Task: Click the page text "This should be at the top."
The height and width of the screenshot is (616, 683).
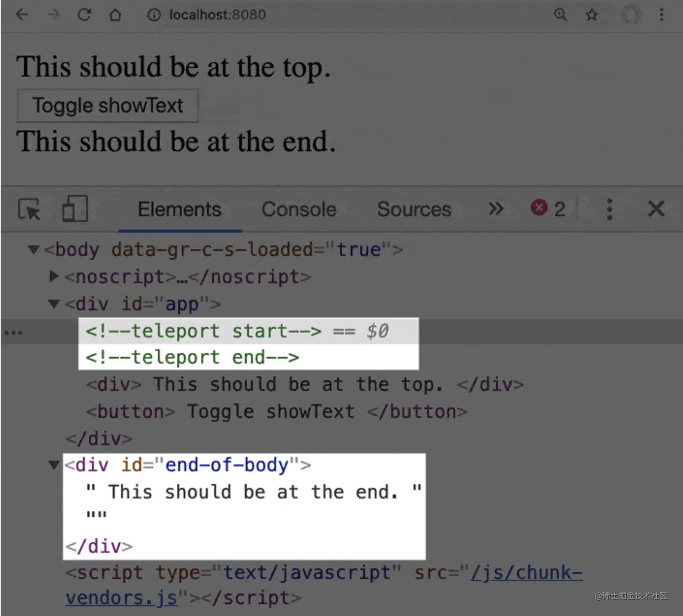Action: 174,67
